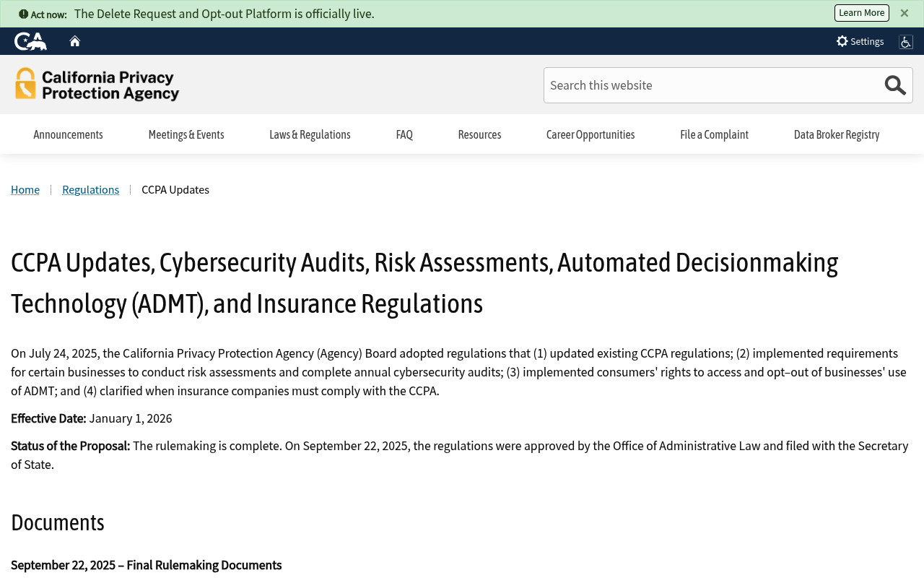Click the Effective Date label

[48, 418]
